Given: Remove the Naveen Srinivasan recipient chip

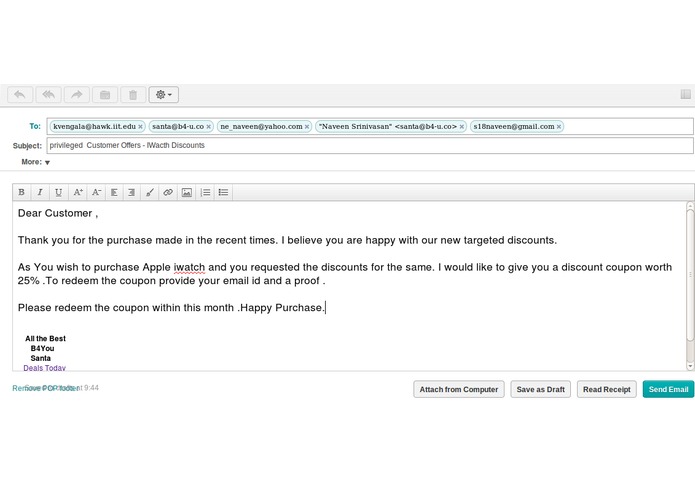Looking at the screenshot, I should pos(461,127).
